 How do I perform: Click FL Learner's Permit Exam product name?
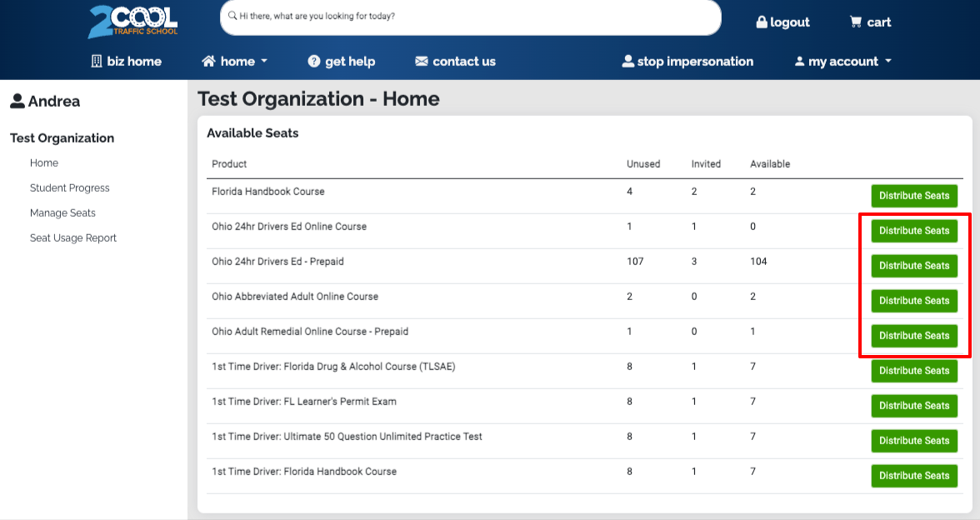(303, 402)
